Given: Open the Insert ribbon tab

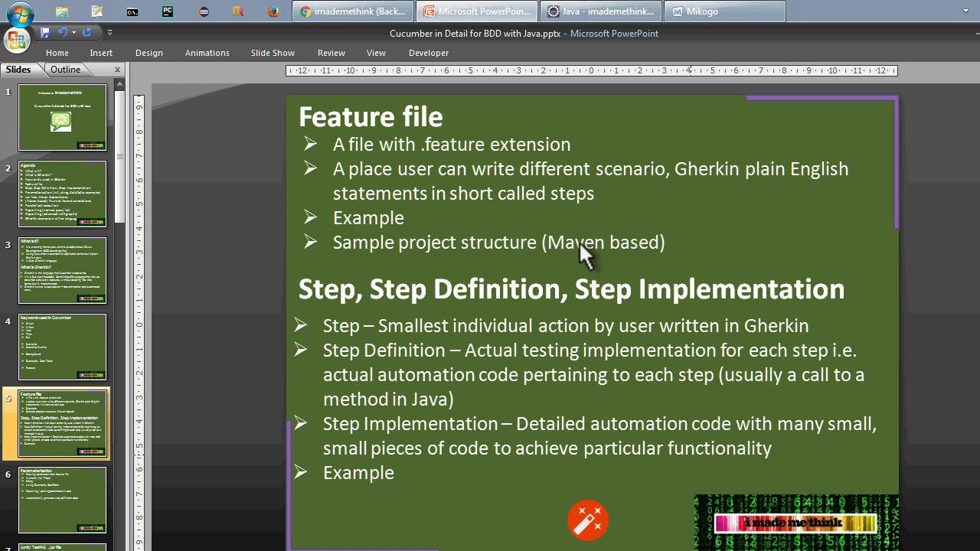Looking at the screenshot, I should pyautogui.click(x=101, y=53).
